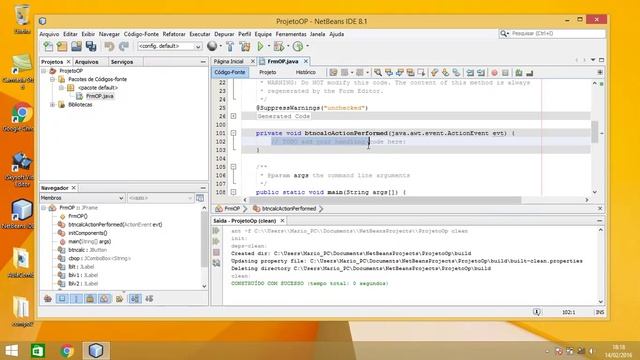Switch to the Serviços tab

122,62
